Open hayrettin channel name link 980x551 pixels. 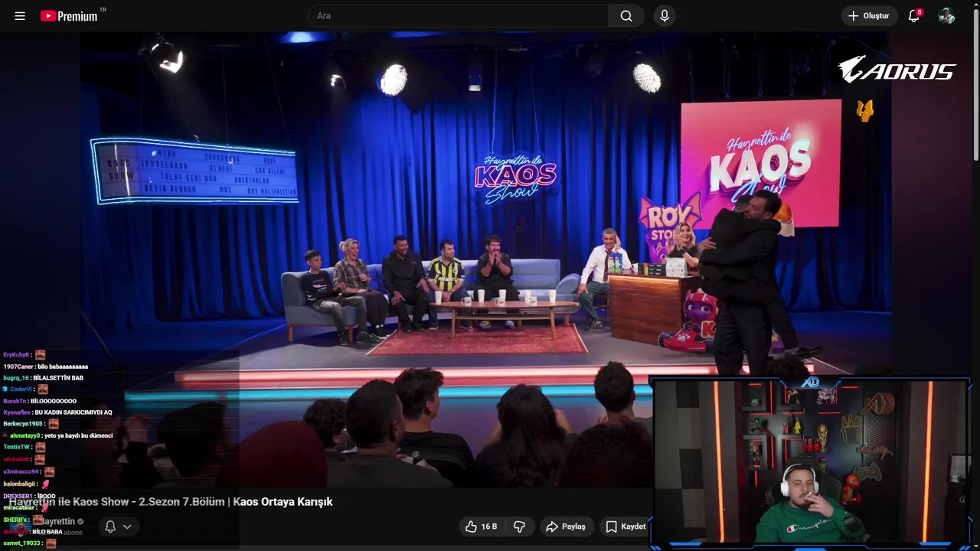point(57,521)
